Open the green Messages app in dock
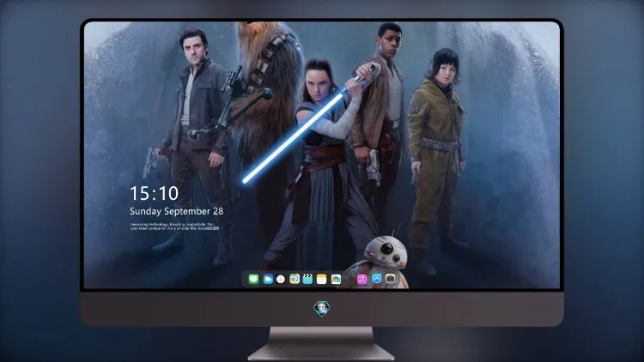Image resolution: width=644 pixels, height=362 pixels. point(253,280)
